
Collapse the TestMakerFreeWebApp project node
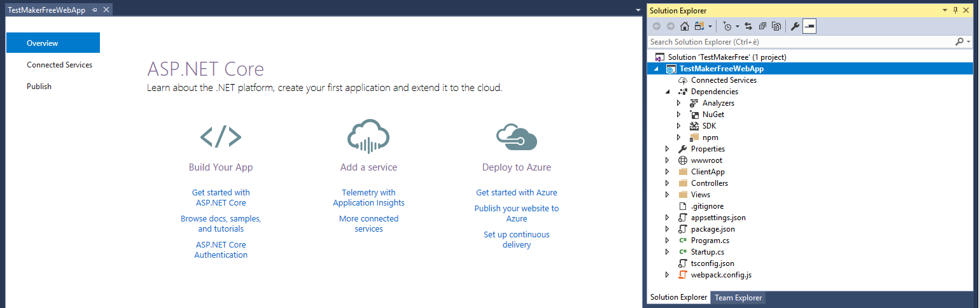(656, 69)
